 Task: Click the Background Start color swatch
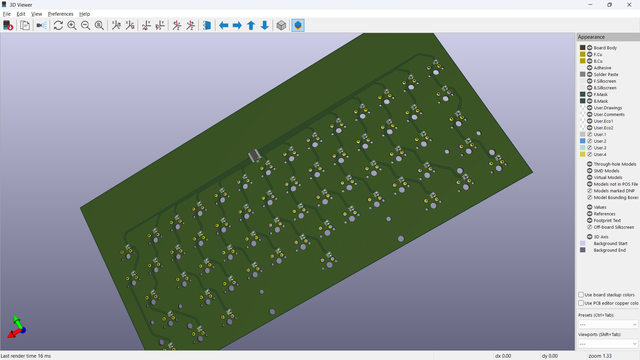(x=582, y=243)
